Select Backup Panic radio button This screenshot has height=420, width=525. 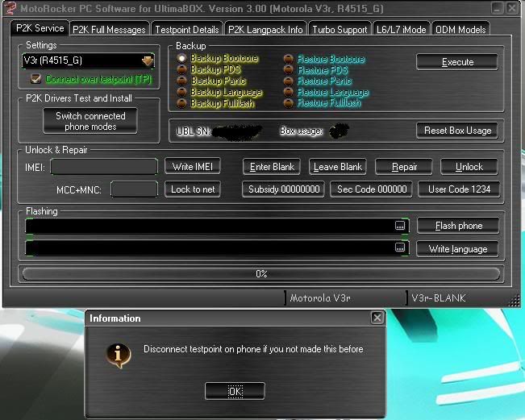(181, 81)
